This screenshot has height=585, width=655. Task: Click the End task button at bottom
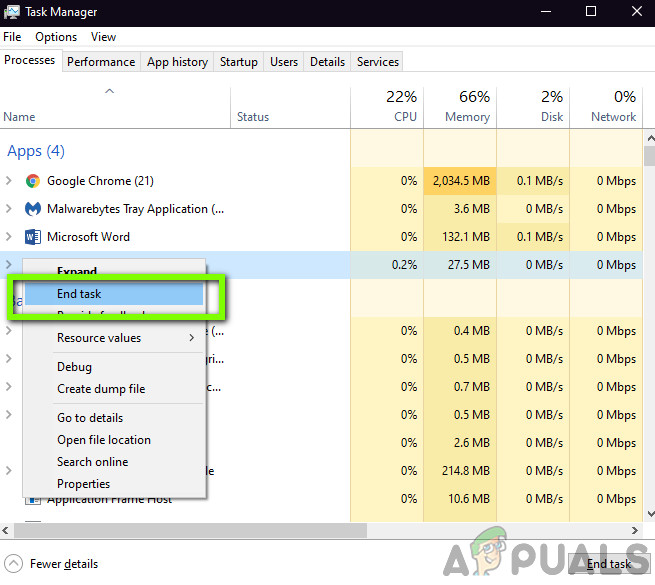[x=609, y=564]
